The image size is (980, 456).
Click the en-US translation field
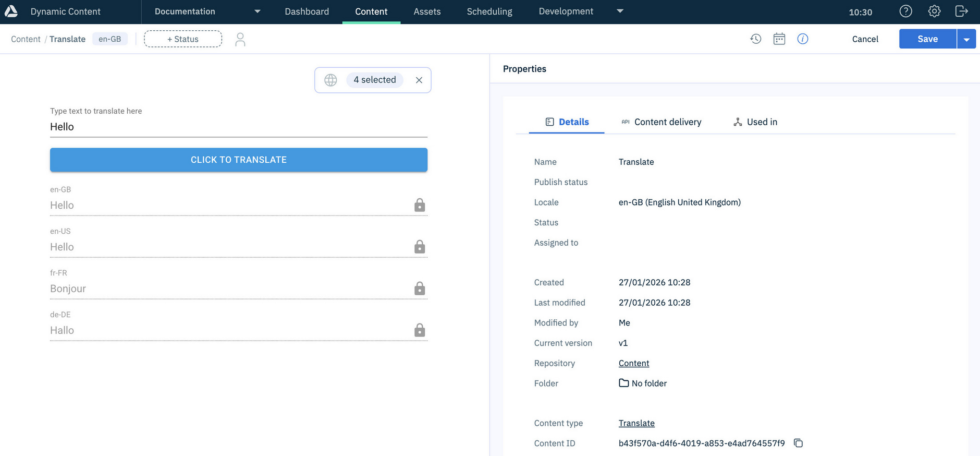pos(239,247)
